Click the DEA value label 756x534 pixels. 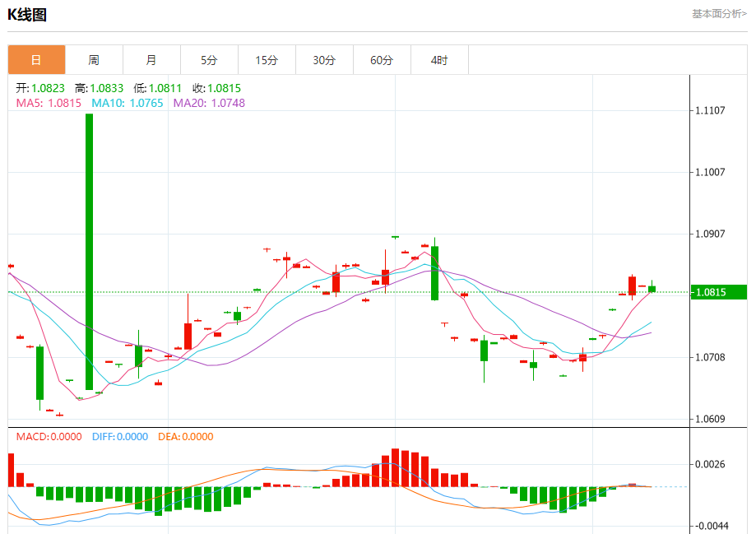coord(185,437)
